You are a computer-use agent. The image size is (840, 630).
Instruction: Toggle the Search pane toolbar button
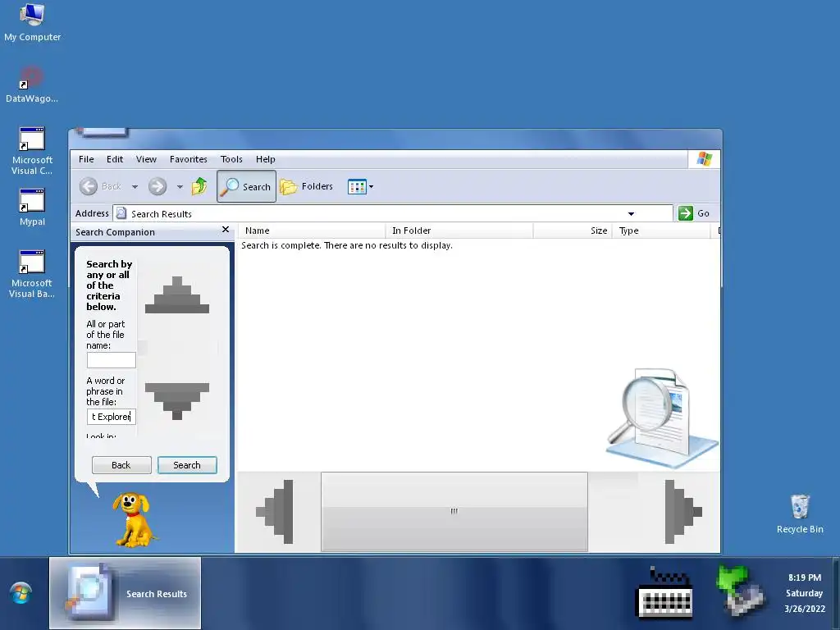click(x=246, y=186)
